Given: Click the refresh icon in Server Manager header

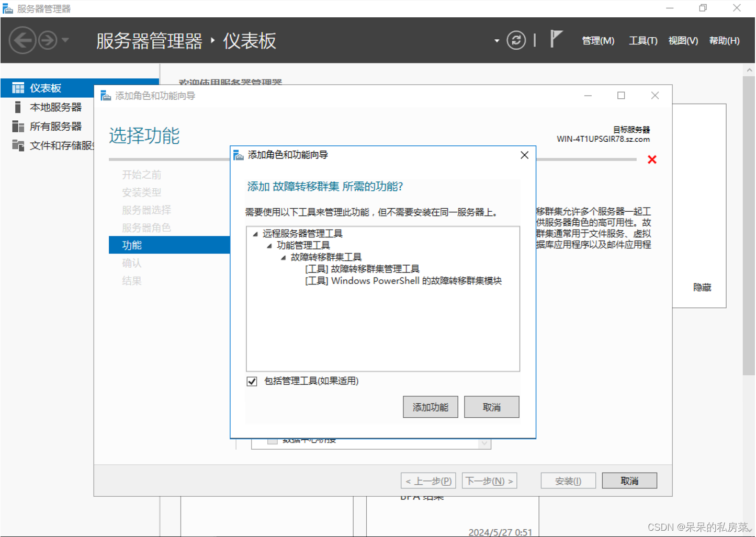Looking at the screenshot, I should click(x=516, y=40).
